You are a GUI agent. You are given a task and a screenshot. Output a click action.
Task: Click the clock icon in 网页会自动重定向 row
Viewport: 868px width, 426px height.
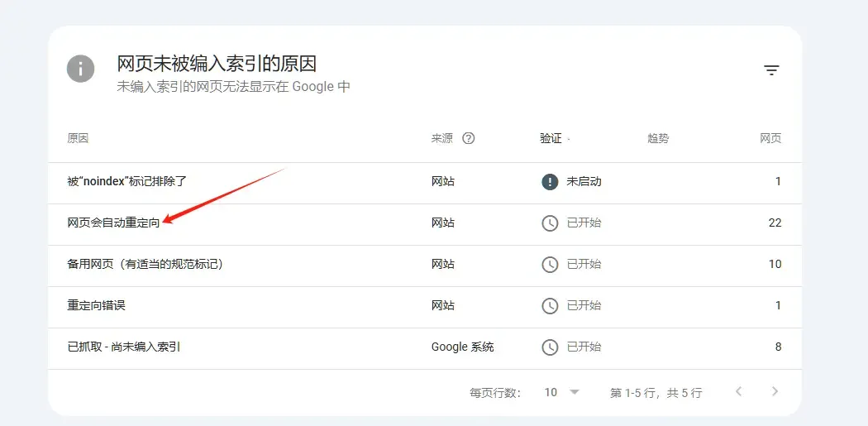(x=550, y=223)
